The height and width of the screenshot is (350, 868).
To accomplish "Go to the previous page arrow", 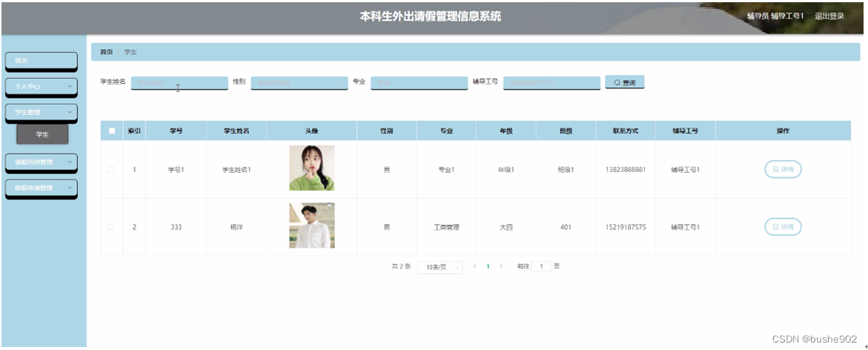I will click(475, 266).
